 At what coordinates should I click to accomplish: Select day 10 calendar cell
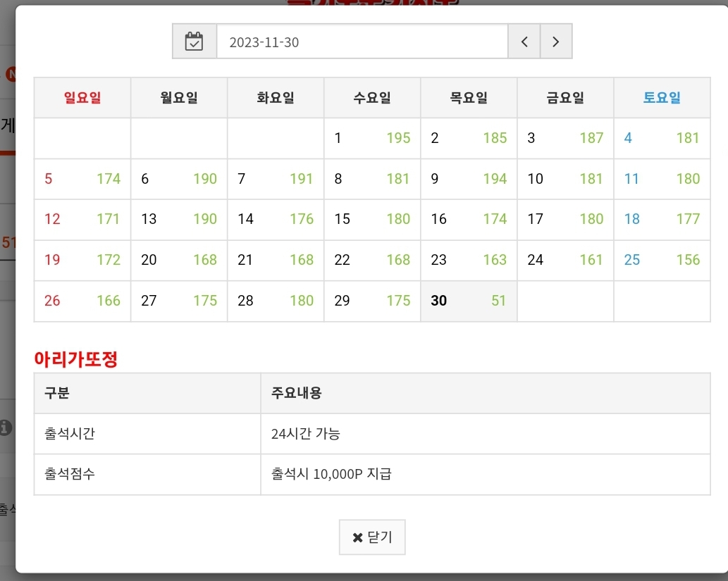(x=565, y=179)
